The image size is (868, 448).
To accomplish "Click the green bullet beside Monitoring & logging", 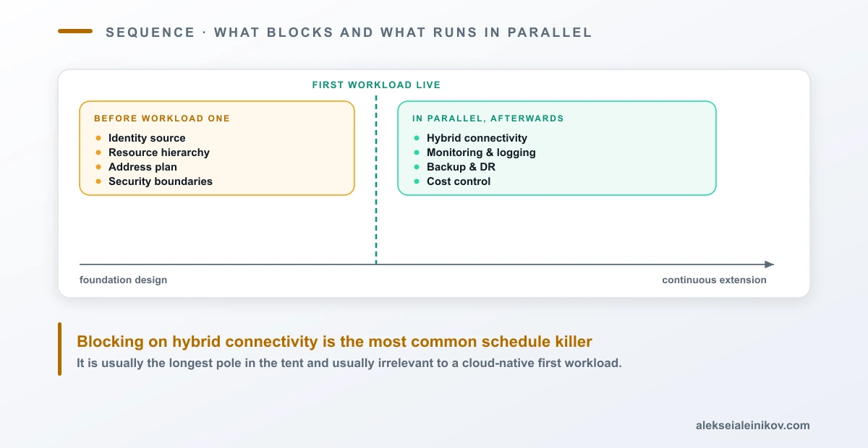I will 417,152.
